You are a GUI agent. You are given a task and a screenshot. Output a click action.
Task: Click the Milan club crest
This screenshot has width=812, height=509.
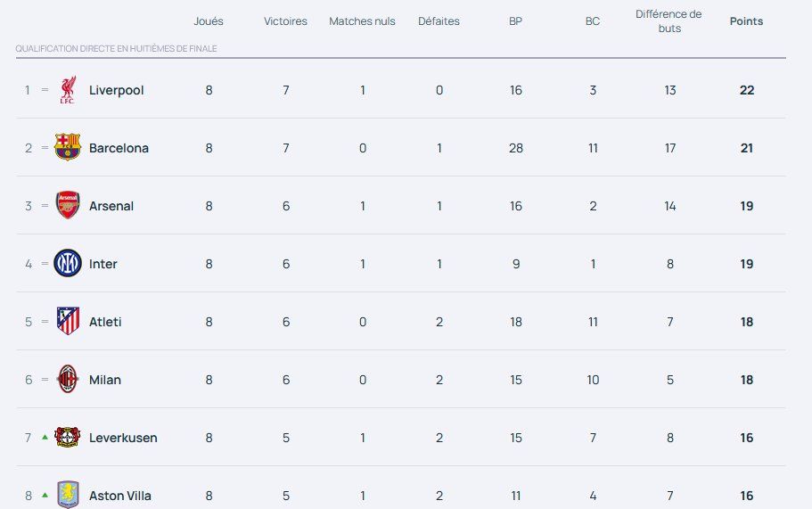point(68,379)
